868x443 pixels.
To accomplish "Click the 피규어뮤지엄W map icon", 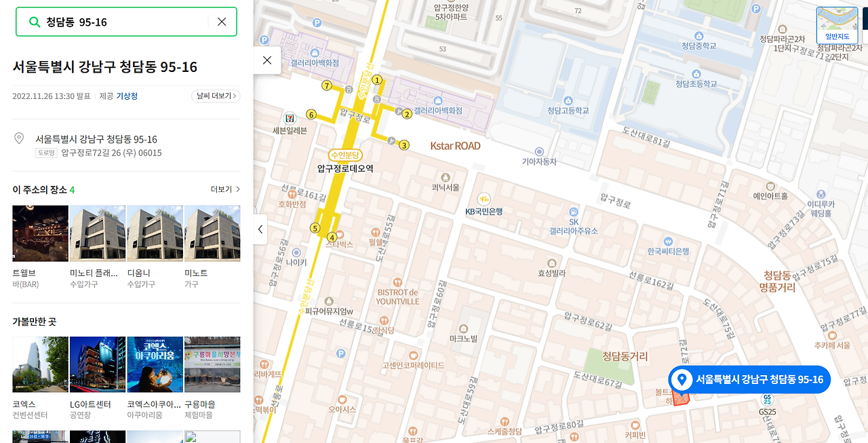I will (x=330, y=301).
